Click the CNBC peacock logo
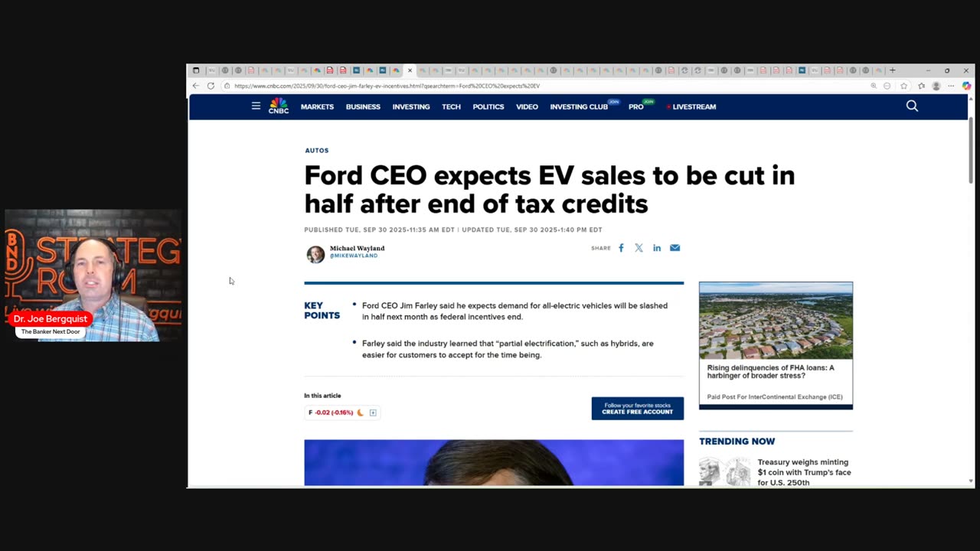Viewport: 980px width, 551px height. [279, 106]
